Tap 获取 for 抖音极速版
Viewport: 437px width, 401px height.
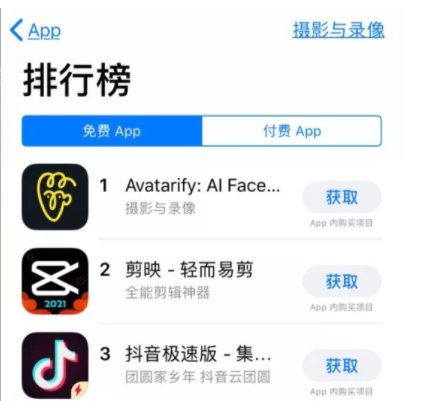(342, 366)
